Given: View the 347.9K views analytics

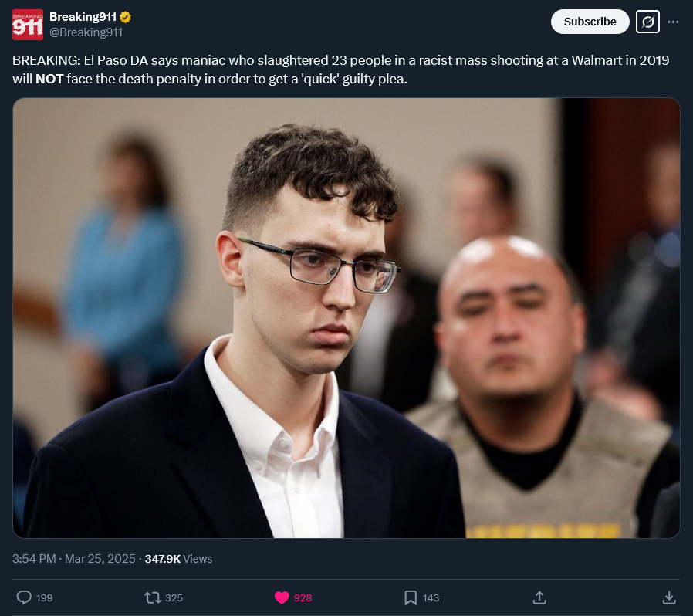Looking at the screenshot, I should click(x=178, y=559).
